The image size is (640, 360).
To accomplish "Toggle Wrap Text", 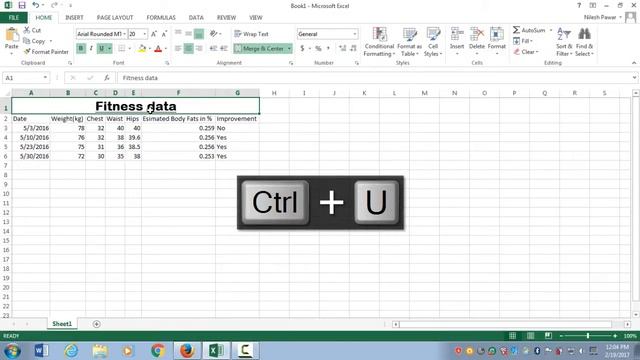I will [251, 34].
